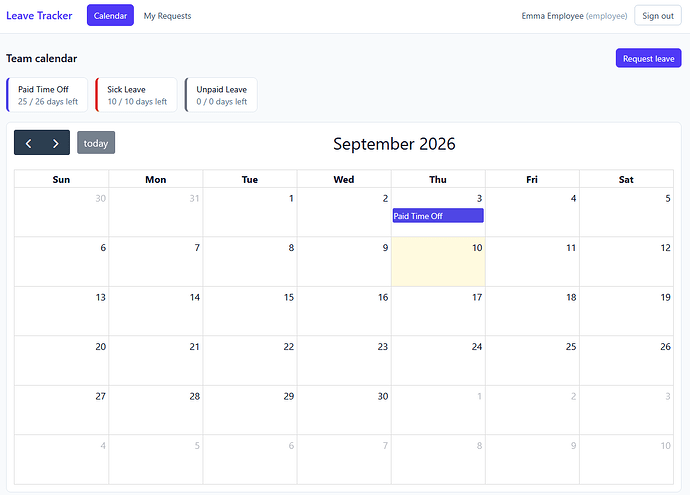Image resolution: width=690 pixels, height=495 pixels.
Task: Click the Sun column header
Action: pos(61,180)
